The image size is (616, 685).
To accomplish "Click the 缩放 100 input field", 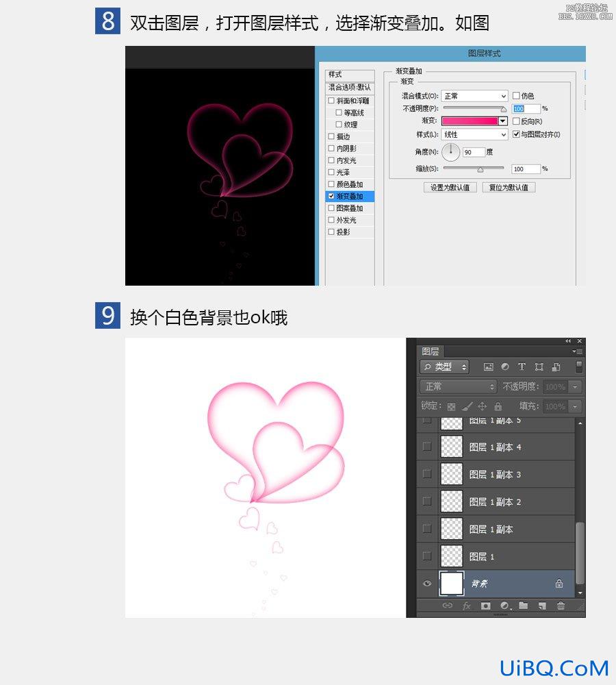I will 526,169.
